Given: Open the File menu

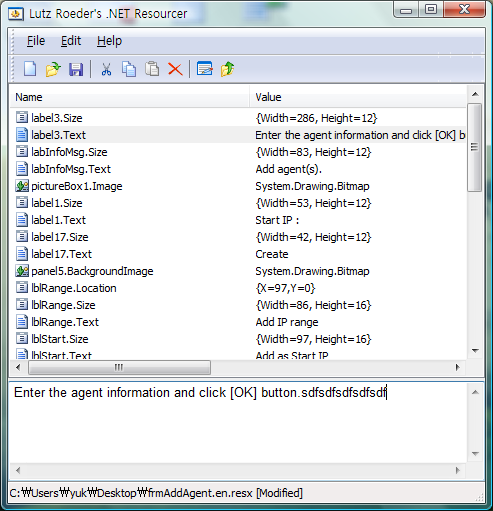Looking at the screenshot, I should pyautogui.click(x=36, y=41).
